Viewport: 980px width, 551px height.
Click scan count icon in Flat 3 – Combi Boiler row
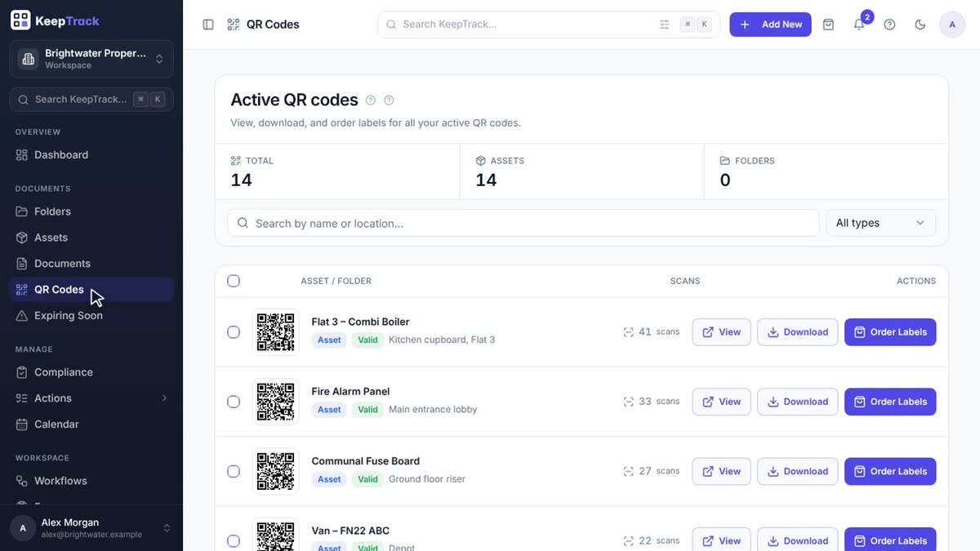pyautogui.click(x=628, y=332)
